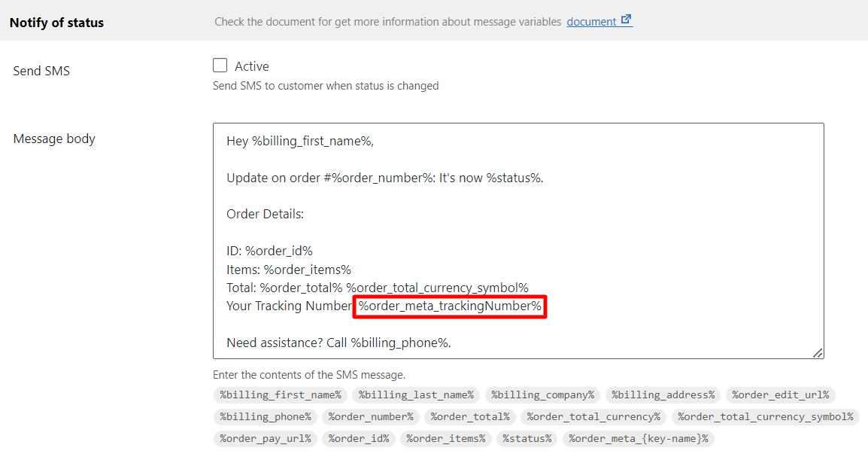Image resolution: width=868 pixels, height=457 pixels.
Task: Choose the %billing_company% variable chip
Action: pyautogui.click(x=542, y=395)
